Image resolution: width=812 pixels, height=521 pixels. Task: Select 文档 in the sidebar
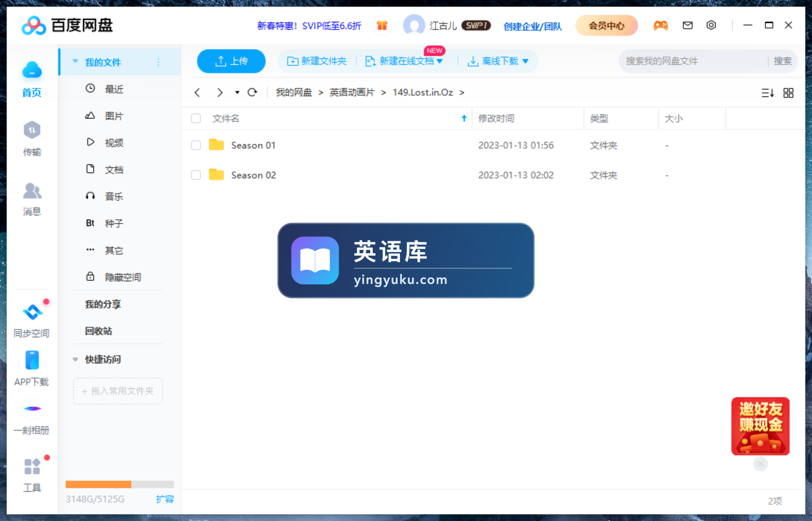coord(114,170)
